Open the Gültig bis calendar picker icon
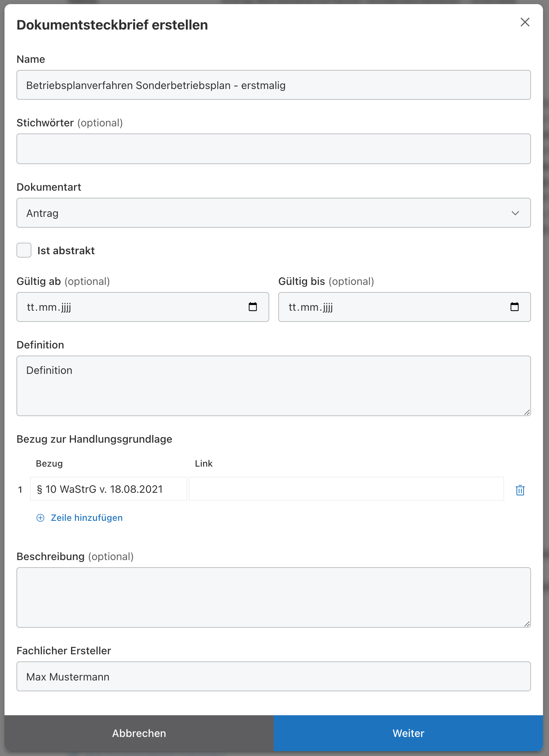 (x=514, y=307)
